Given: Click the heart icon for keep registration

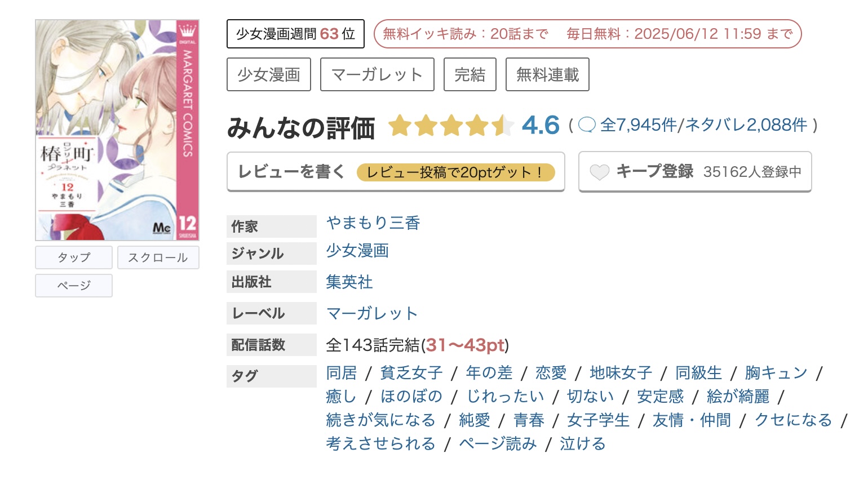Looking at the screenshot, I should click(599, 171).
